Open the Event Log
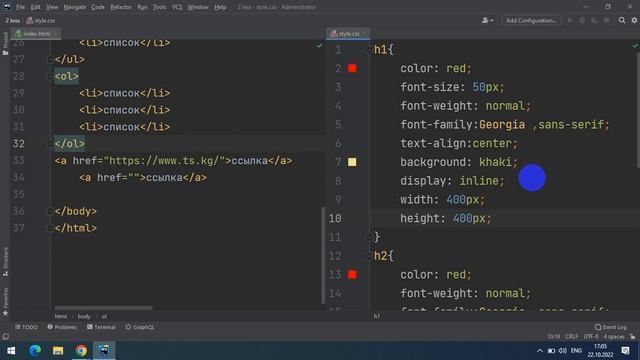 pyautogui.click(x=611, y=327)
